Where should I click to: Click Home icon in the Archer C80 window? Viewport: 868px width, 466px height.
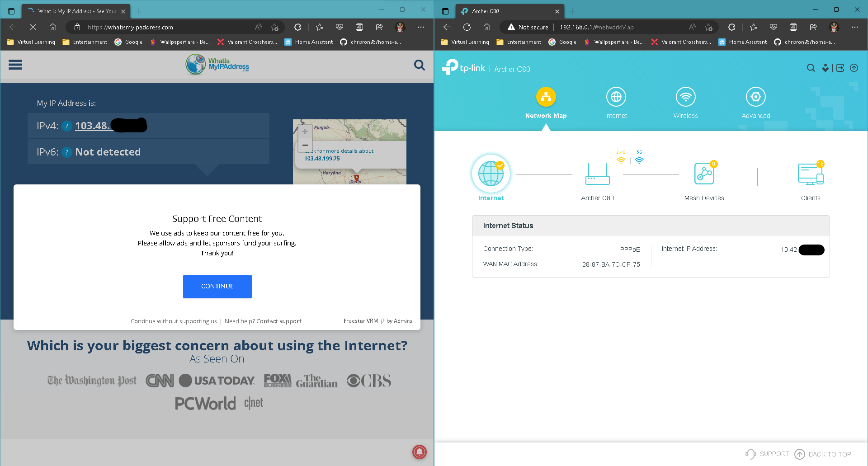click(x=487, y=27)
